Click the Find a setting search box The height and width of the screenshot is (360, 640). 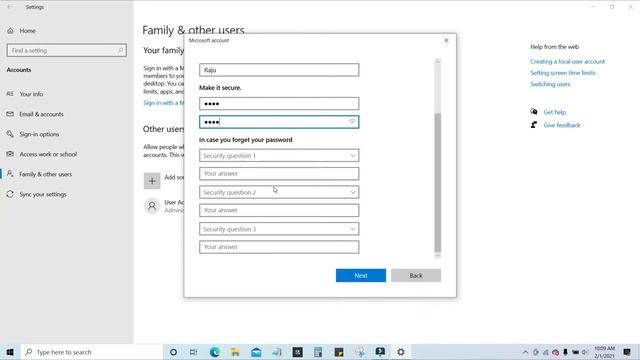(67, 50)
